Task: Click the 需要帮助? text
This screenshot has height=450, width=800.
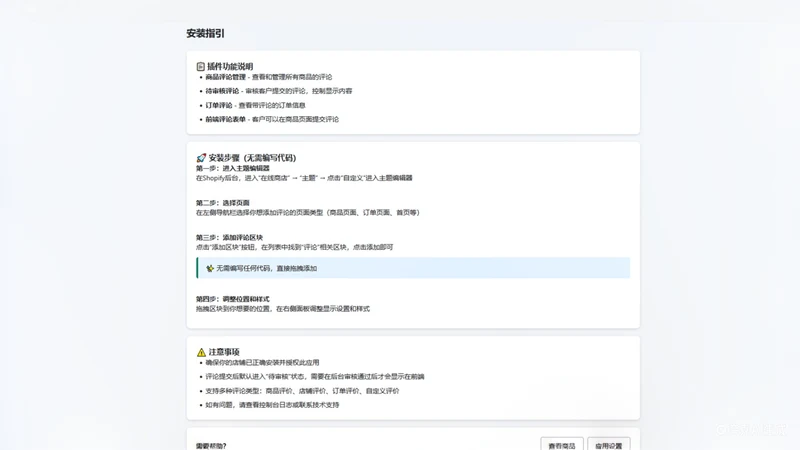Action: [211, 446]
